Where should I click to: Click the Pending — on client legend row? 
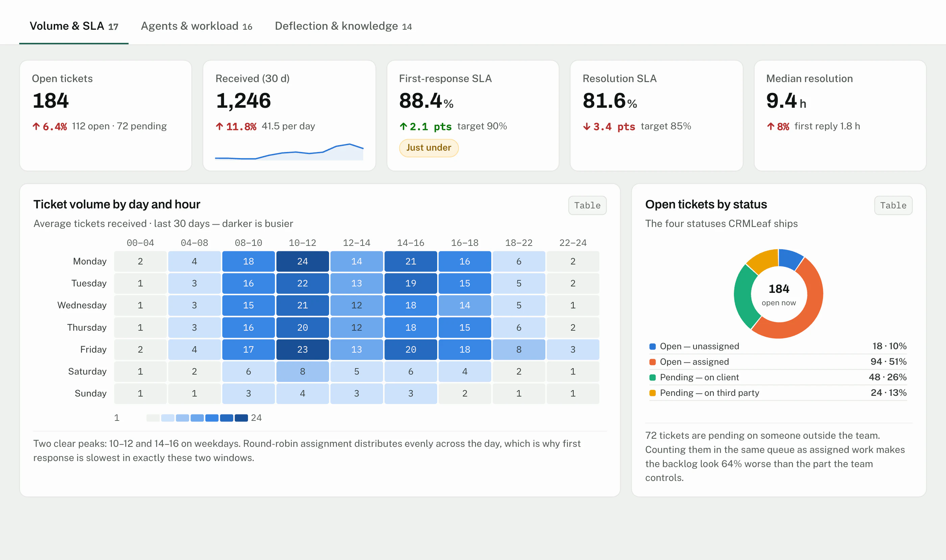point(778,377)
